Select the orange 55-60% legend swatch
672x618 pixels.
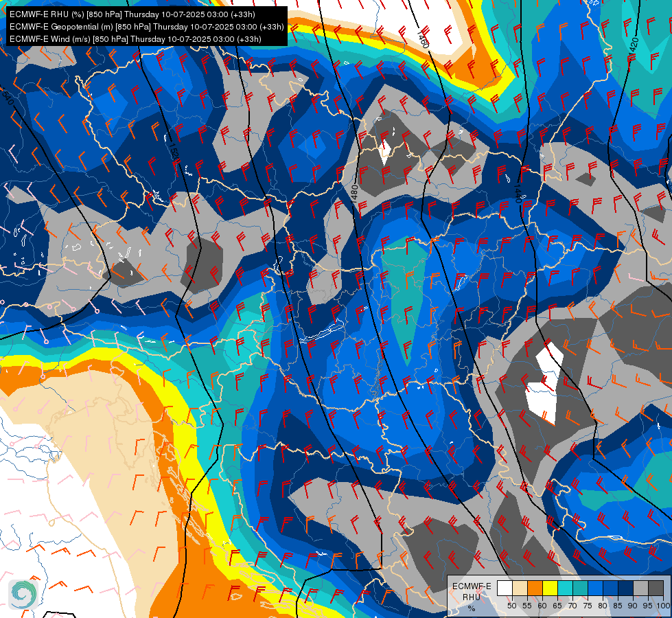535,588
